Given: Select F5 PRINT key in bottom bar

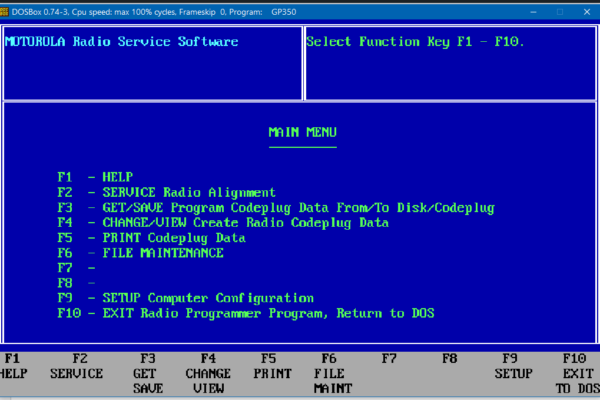Looking at the screenshot, I should click(x=272, y=366).
